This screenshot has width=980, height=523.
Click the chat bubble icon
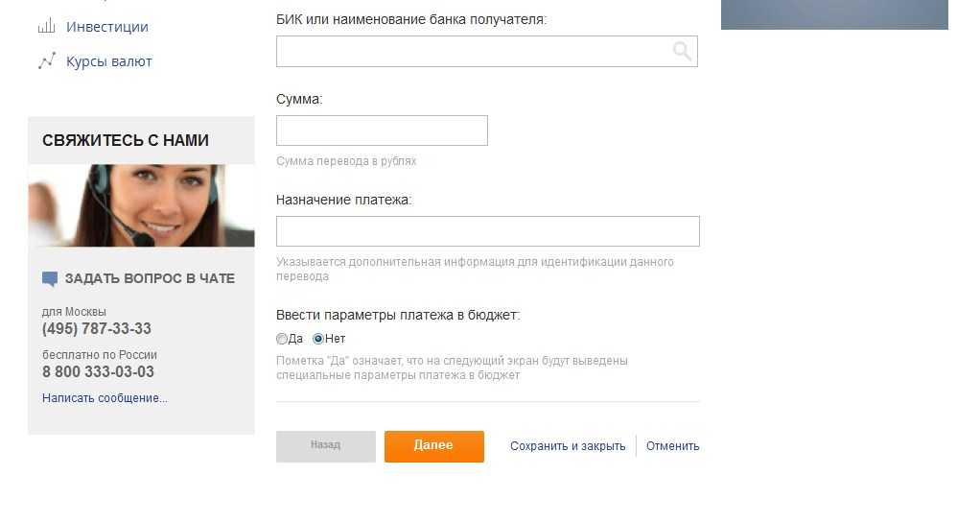pyautogui.click(x=50, y=279)
